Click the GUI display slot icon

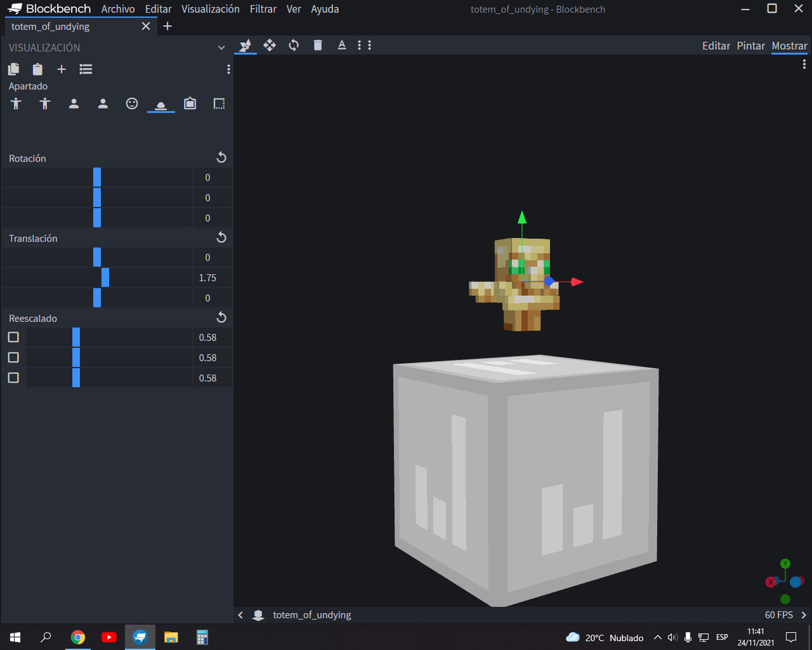tap(219, 104)
